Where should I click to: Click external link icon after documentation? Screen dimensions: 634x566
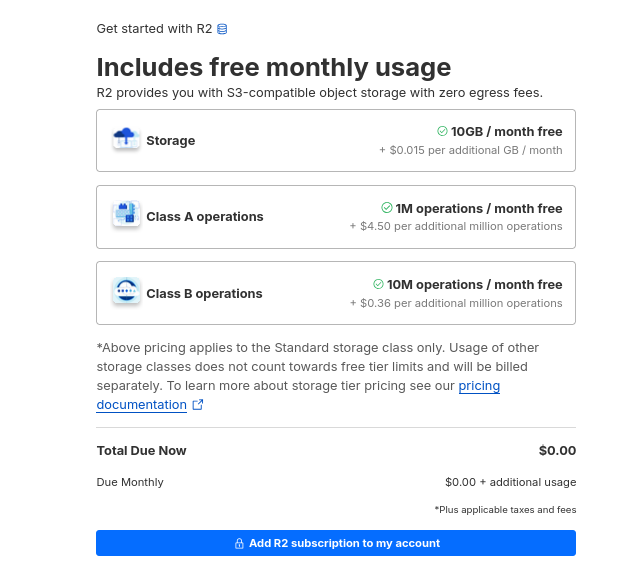coord(198,405)
